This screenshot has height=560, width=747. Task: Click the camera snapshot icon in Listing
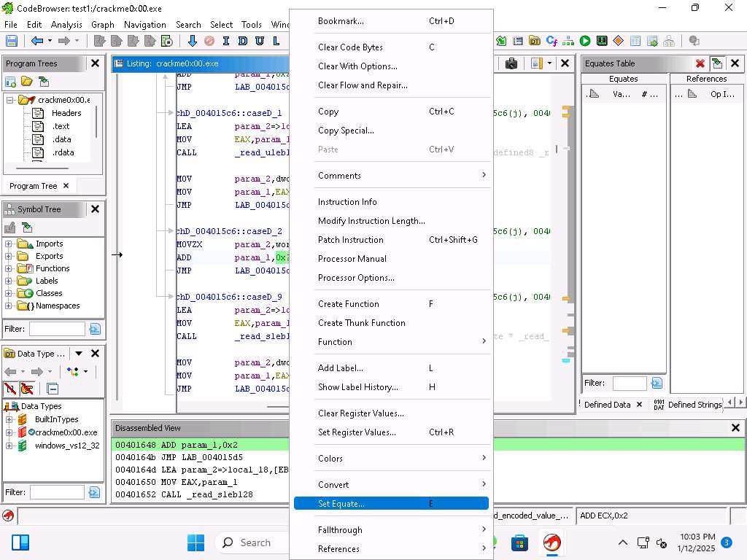[x=511, y=63]
